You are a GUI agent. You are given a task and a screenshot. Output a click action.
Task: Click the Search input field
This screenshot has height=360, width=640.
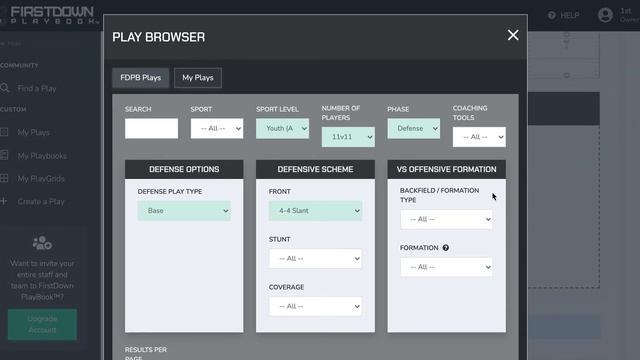tap(151, 129)
